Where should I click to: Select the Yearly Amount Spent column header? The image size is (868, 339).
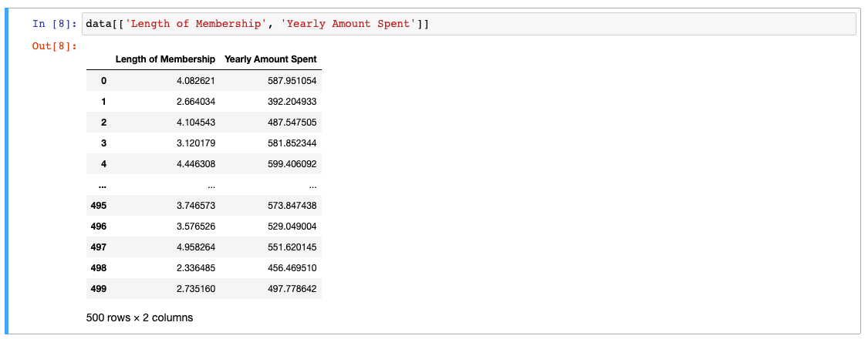pos(271,59)
